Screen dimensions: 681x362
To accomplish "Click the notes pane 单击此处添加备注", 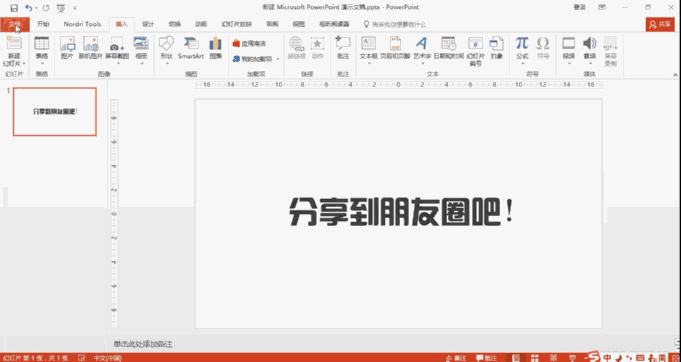I will coord(143,344).
